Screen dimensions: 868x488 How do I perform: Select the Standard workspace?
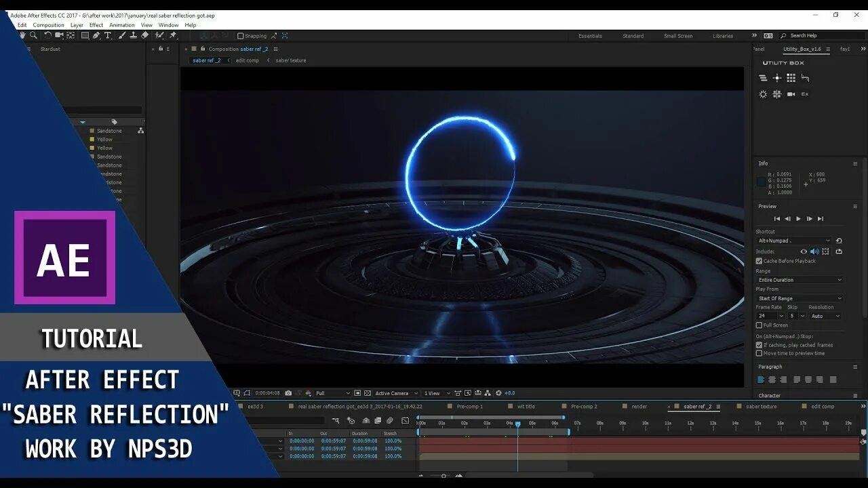pos(633,36)
